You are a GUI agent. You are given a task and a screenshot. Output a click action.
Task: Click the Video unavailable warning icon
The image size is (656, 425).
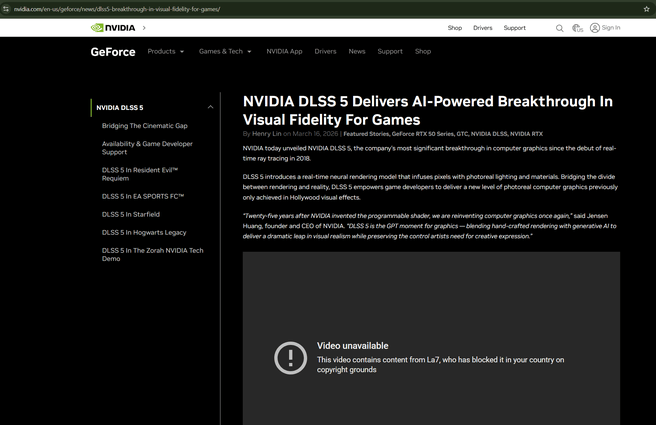point(290,358)
